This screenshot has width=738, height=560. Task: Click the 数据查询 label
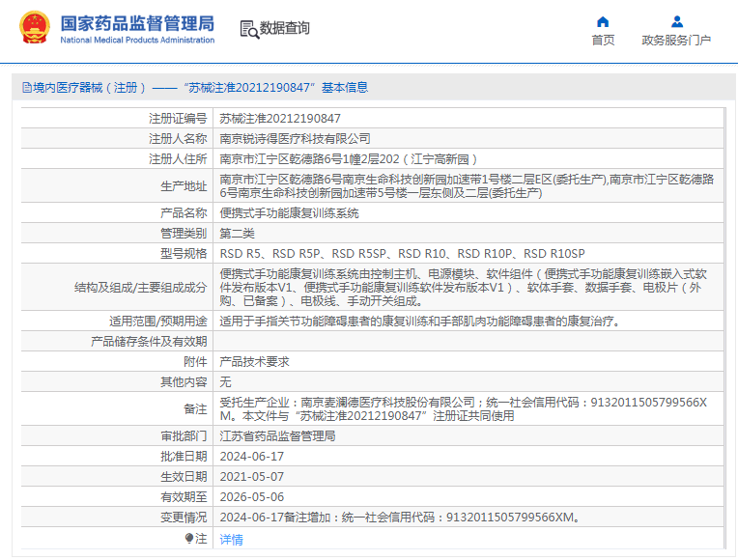click(x=285, y=28)
